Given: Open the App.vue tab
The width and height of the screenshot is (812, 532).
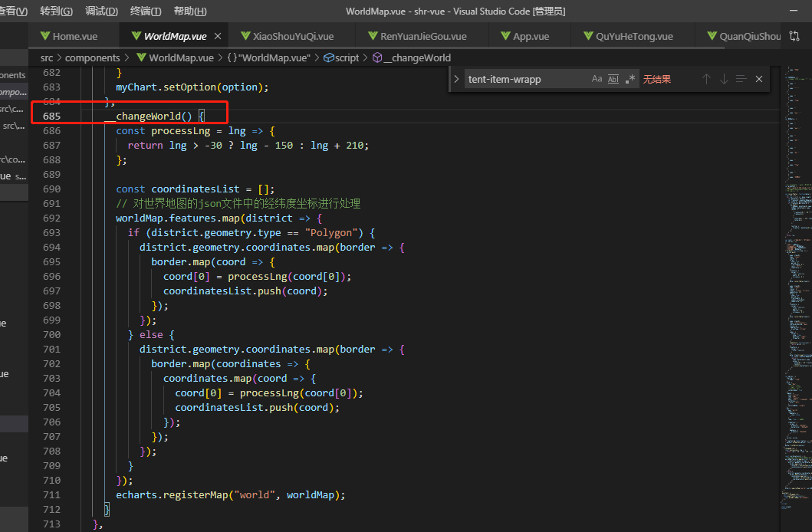Looking at the screenshot, I should point(531,36).
